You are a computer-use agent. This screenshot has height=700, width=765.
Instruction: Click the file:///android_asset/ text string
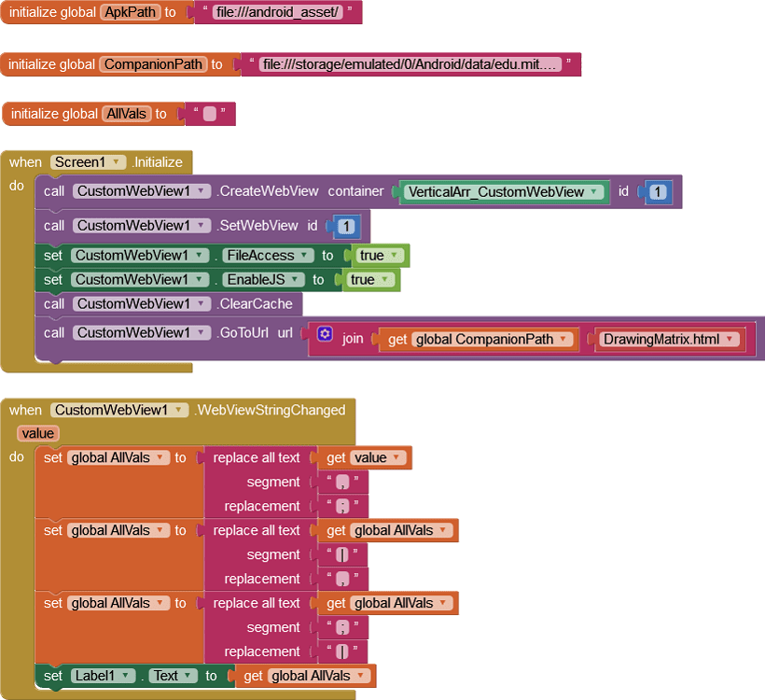tap(276, 13)
